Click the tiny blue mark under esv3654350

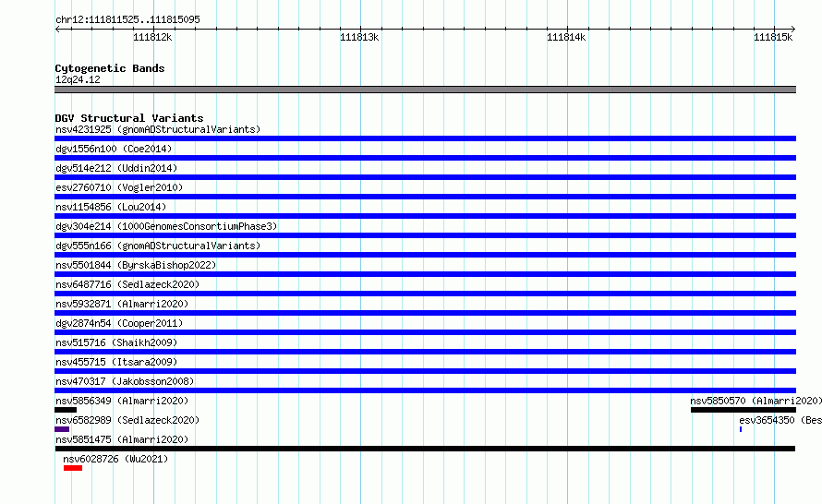[741, 429]
